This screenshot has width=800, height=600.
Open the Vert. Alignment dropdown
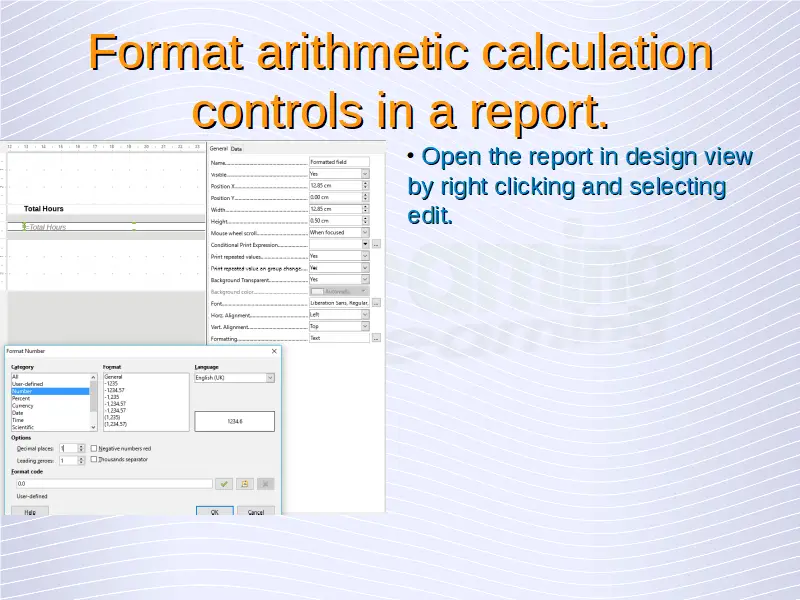(x=365, y=327)
